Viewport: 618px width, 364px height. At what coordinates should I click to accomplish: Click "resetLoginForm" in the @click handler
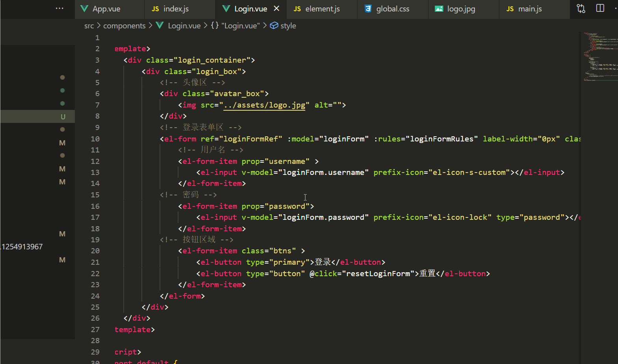[x=378, y=274]
